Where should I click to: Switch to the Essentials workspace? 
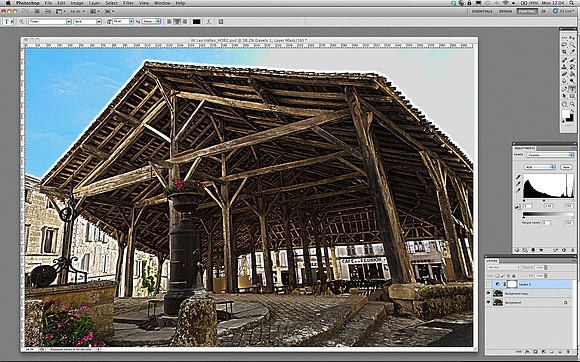(482, 11)
